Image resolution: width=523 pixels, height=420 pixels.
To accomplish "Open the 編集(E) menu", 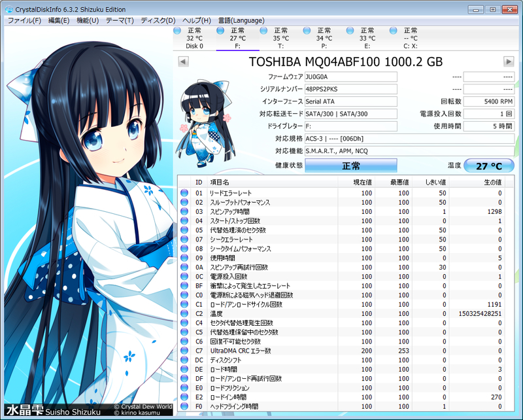I will (59, 21).
